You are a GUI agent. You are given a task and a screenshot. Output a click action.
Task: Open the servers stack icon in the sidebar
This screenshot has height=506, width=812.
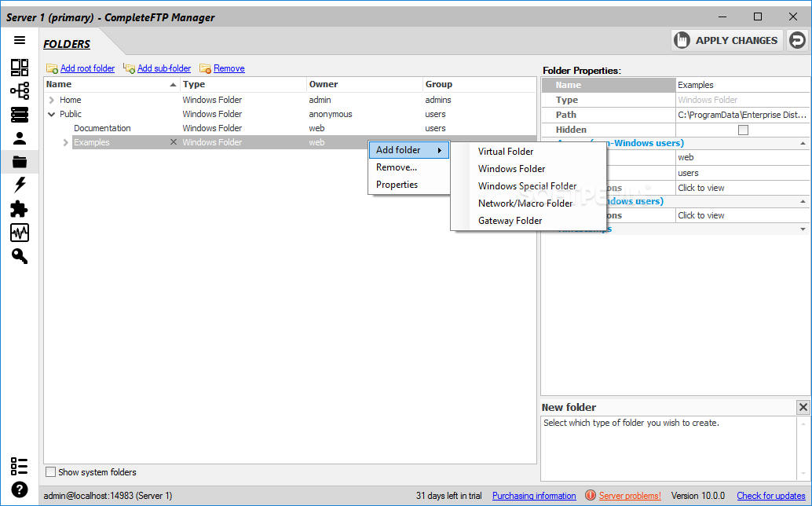20,115
